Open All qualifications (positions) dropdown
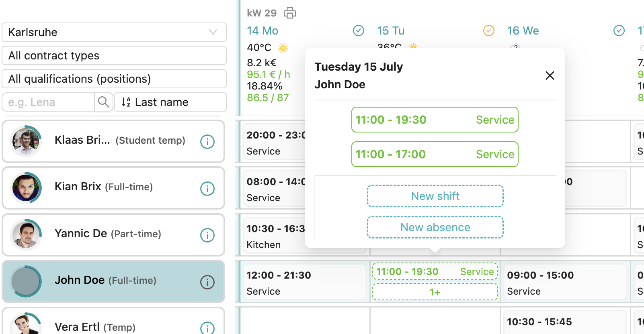The width and height of the screenshot is (644, 334). click(114, 79)
